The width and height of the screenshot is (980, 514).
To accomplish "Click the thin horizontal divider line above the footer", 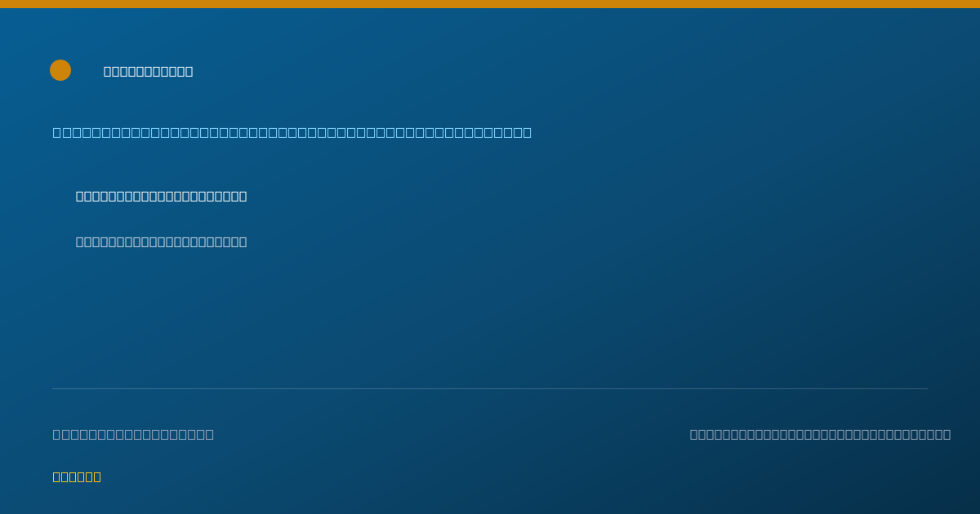I will 490,388.
